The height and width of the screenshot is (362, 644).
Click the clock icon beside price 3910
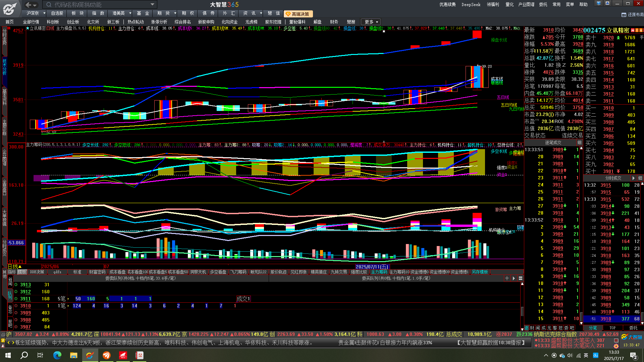[x=16, y=306]
